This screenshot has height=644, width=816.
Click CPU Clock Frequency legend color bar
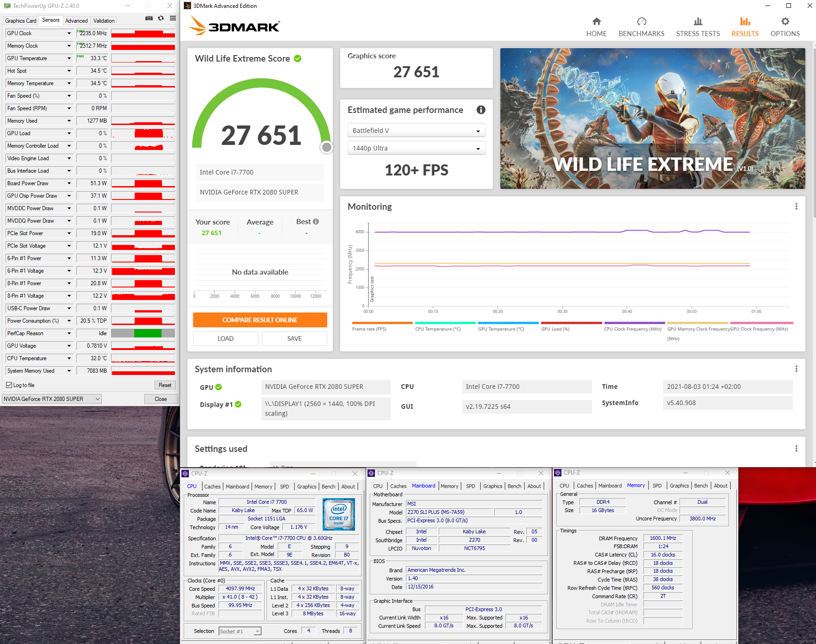(635, 323)
